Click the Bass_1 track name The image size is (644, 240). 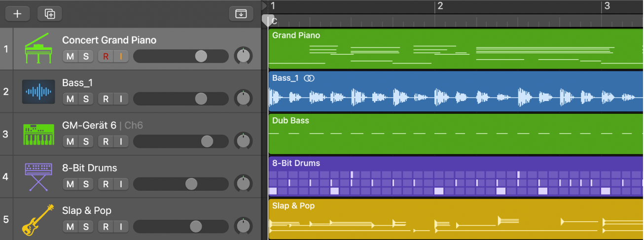click(x=77, y=83)
